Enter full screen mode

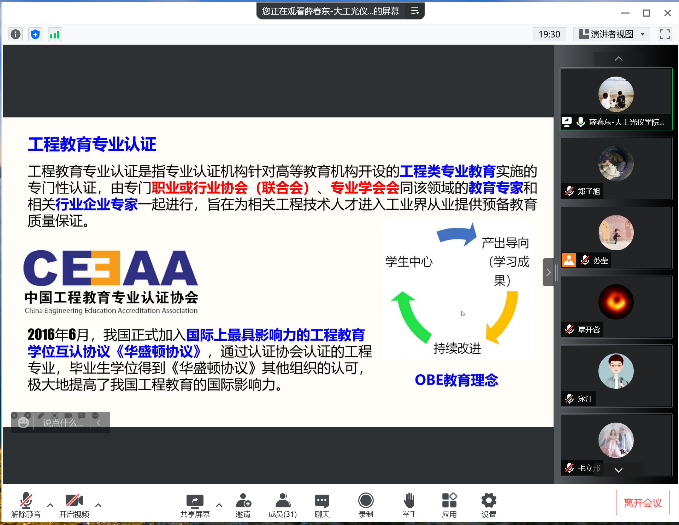pyautogui.click(x=665, y=34)
